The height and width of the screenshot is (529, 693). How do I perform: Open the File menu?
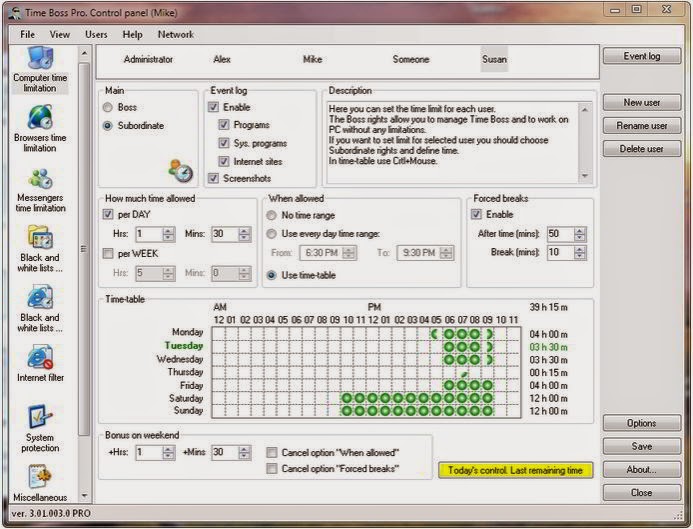[x=27, y=34]
